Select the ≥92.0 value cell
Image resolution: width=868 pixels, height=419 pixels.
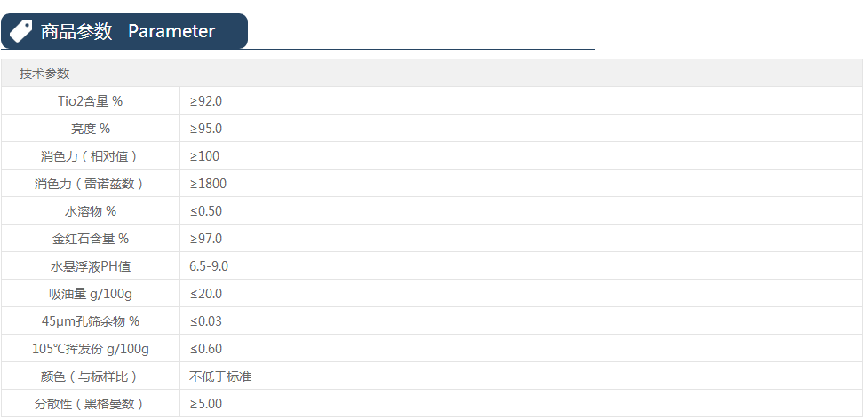[206, 101]
